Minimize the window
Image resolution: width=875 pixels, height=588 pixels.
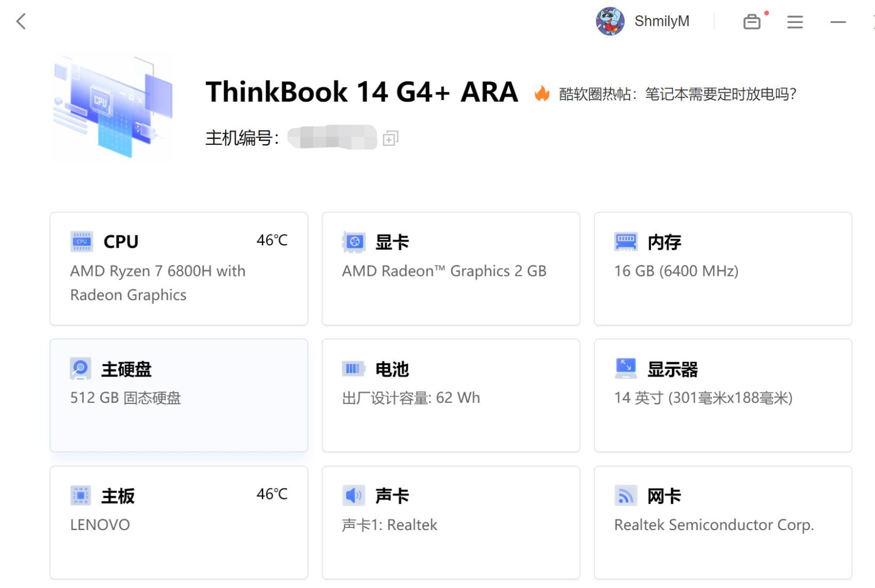(838, 22)
